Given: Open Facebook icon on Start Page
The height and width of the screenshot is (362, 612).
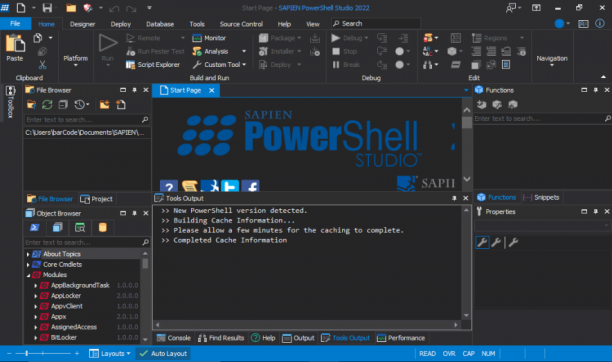Looking at the screenshot, I should [251, 186].
